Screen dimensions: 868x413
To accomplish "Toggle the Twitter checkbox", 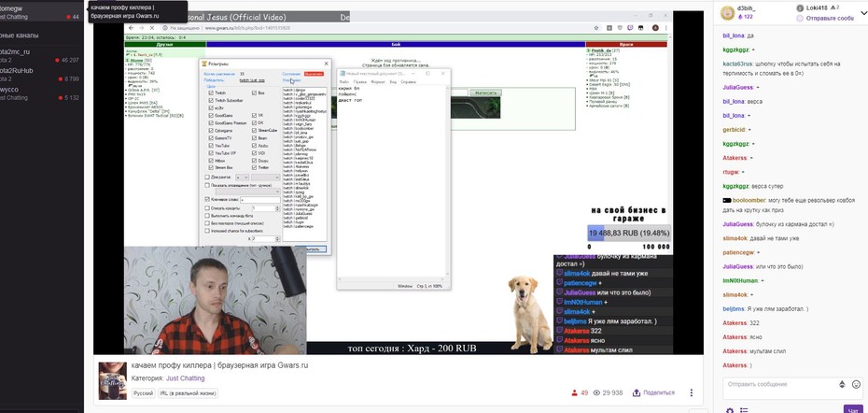I will coord(254,167).
